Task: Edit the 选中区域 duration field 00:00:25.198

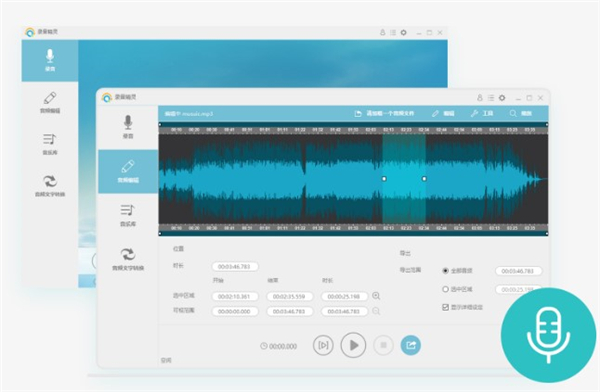Action: (344, 296)
